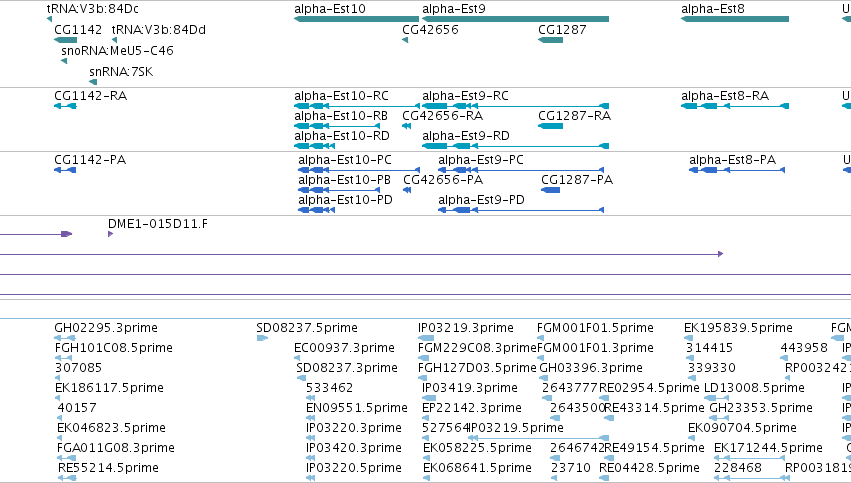851x483 pixels.
Task: Select the CG1287-PA blue protein bar
Action: coord(550,190)
